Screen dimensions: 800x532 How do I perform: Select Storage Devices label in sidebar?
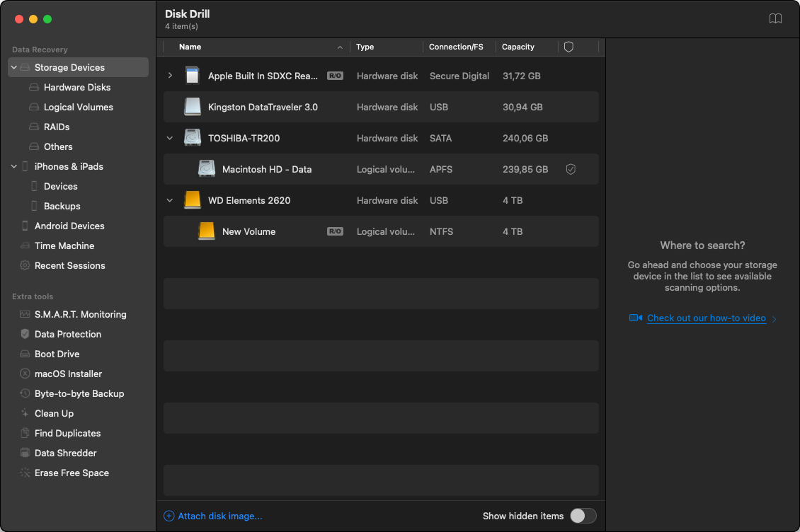coord(69,67)
